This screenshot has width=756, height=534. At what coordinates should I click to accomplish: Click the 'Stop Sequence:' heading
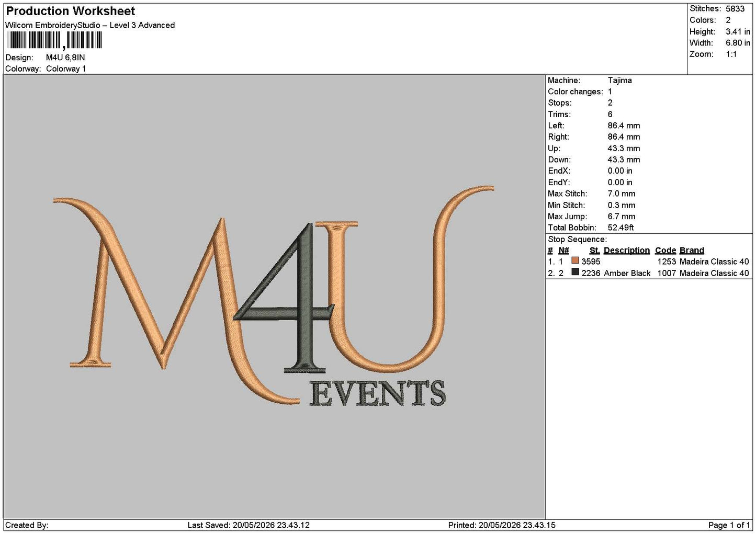coord(578,240)
